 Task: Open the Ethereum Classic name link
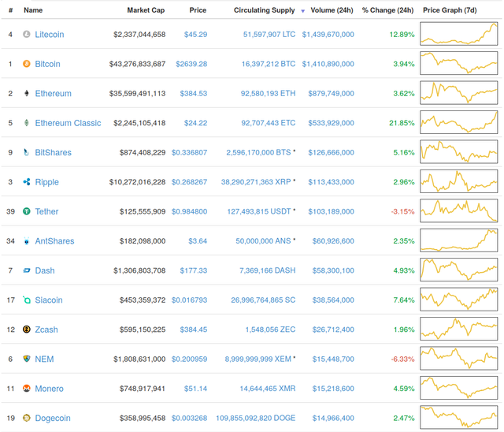coord(68,123)
